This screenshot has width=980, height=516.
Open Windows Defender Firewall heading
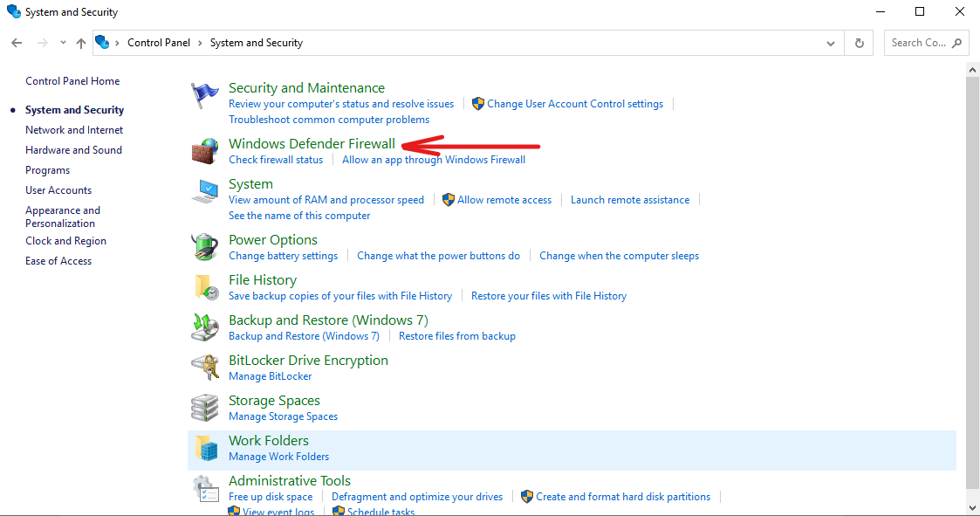coord(312,143)
